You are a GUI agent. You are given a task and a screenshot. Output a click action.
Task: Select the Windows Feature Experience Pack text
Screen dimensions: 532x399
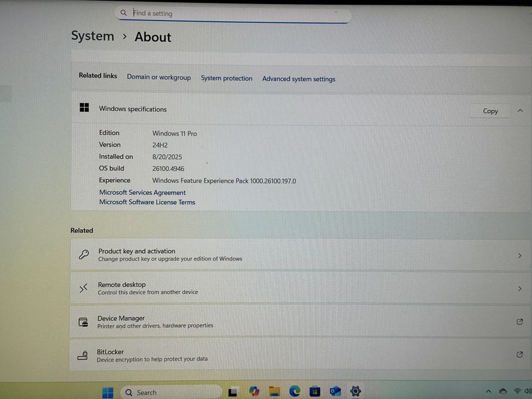[224, 181]
